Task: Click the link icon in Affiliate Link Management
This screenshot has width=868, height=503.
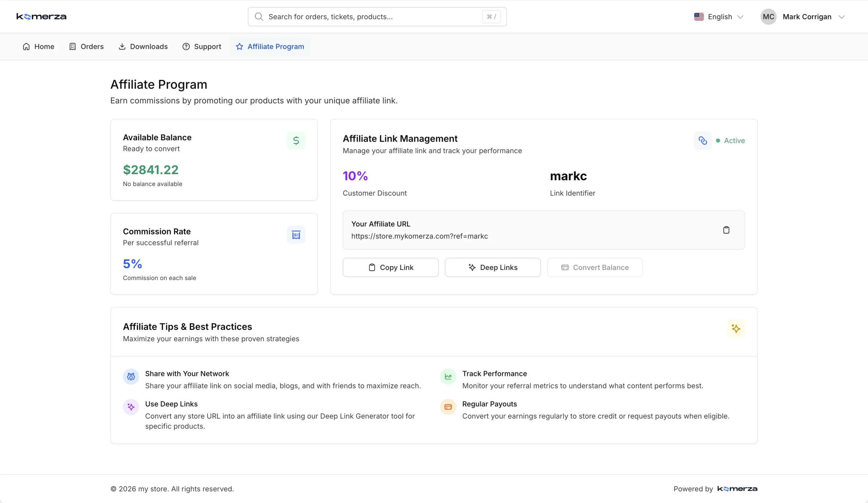Action: (x=703, y=140)
